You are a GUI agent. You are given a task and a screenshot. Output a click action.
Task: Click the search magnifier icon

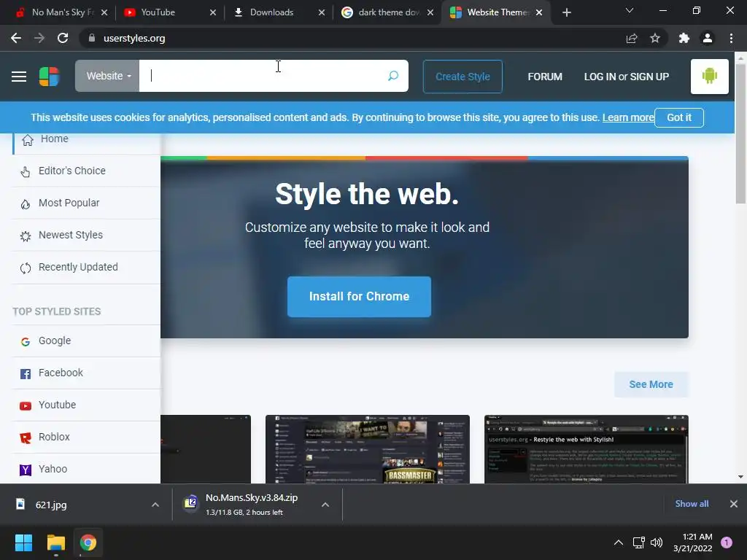[393, 76]
